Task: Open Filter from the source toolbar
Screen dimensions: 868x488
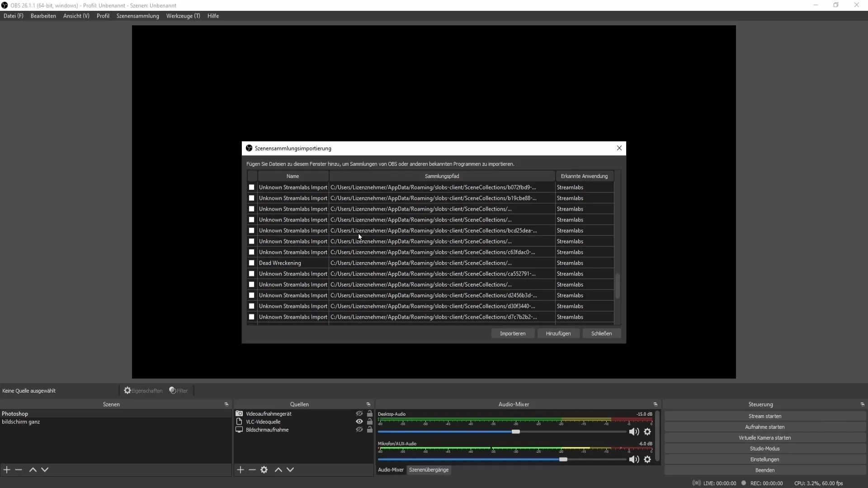Action: (x=179, y=390)
